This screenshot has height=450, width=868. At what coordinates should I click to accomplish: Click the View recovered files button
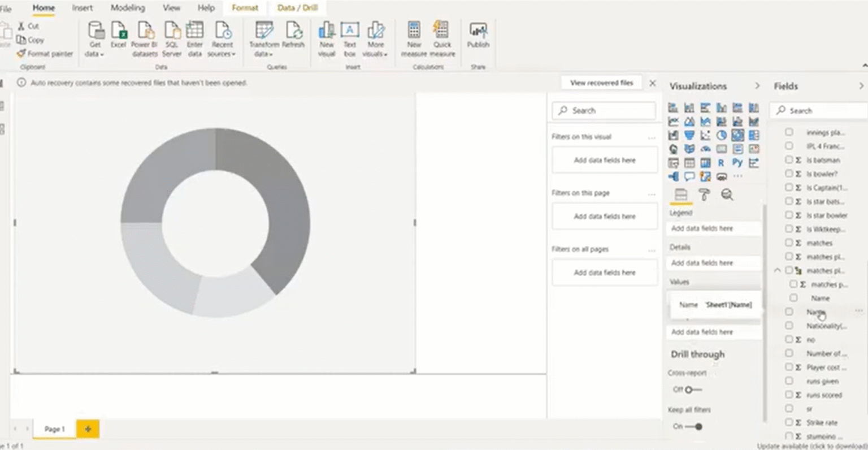[x=601, y=83]
